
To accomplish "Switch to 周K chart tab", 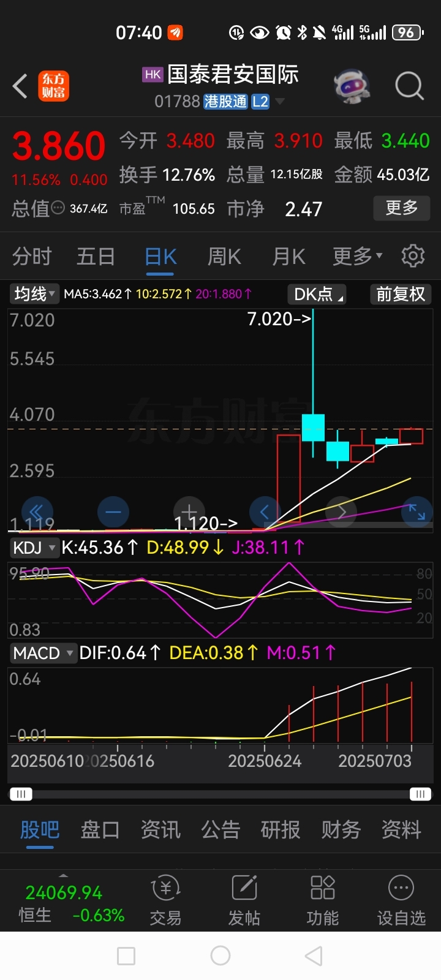I will click(225, 256).
